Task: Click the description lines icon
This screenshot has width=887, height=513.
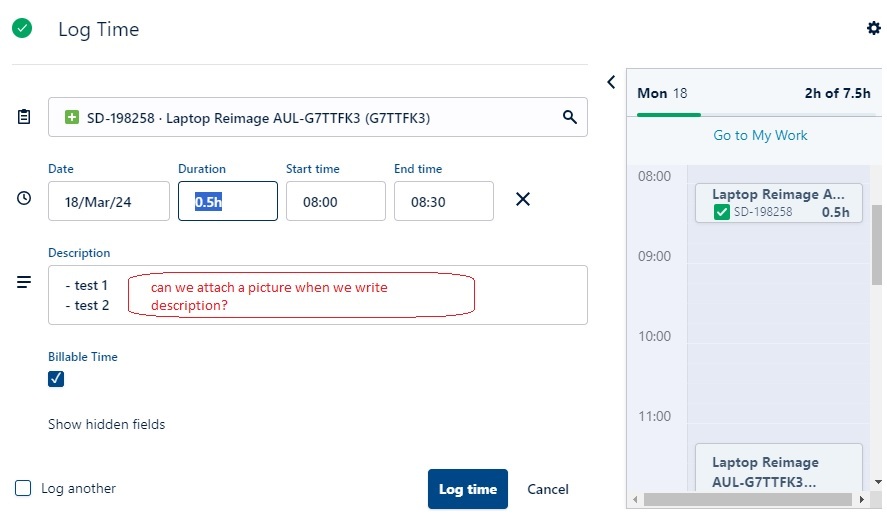Action: (24, 283)
